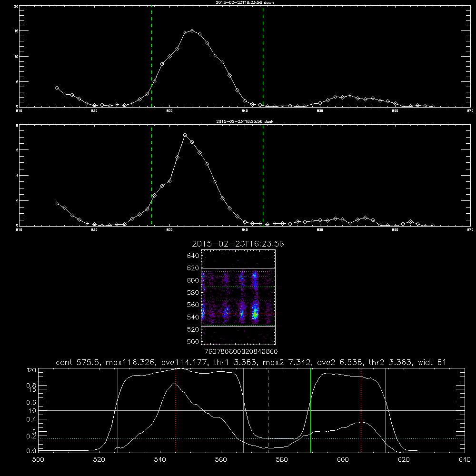The image size is (476, 476).
Task: Select the 'thr1 3.363' statistic text
Action: pyautogui.click(x=236, y=362)
